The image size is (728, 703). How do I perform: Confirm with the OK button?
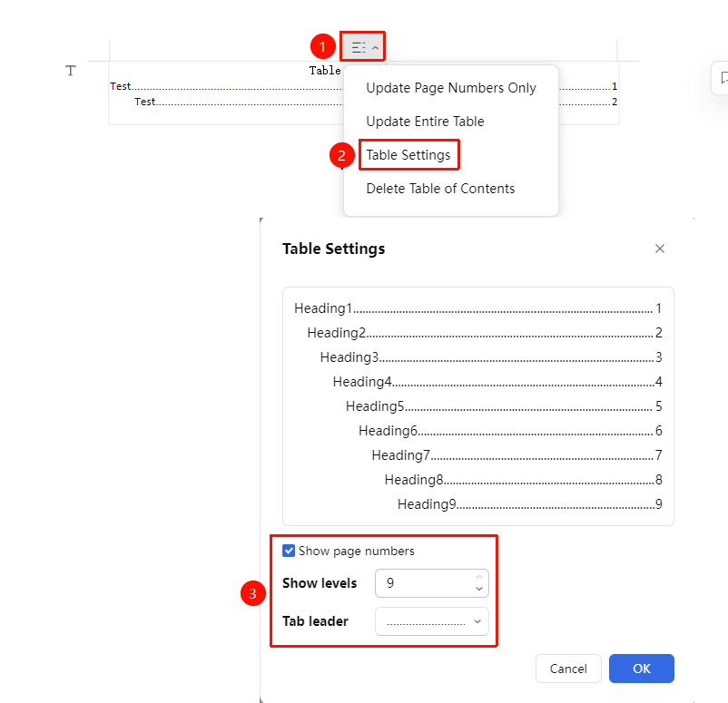pos(642,669)
